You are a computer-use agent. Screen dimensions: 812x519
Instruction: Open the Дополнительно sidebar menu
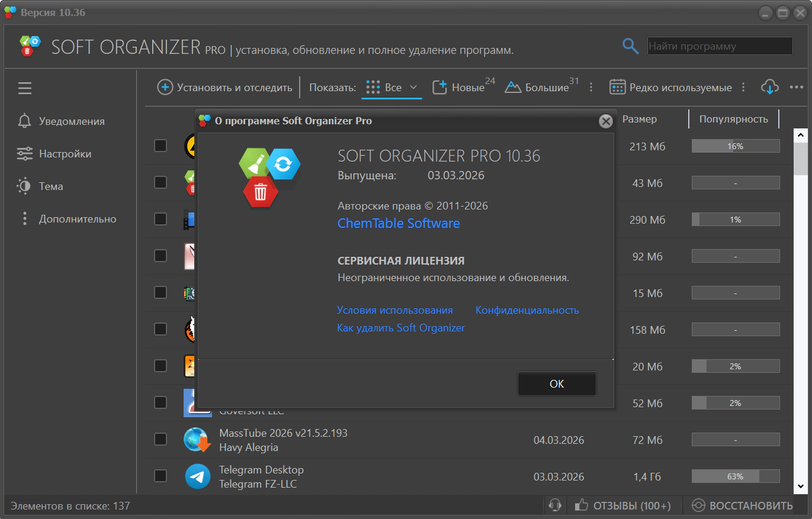77,219
